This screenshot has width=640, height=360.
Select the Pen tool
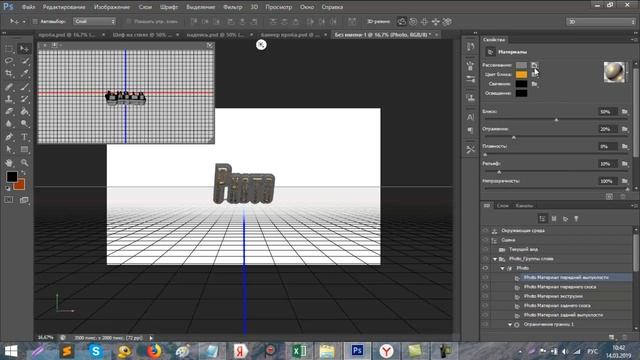[x=9, y=137]
